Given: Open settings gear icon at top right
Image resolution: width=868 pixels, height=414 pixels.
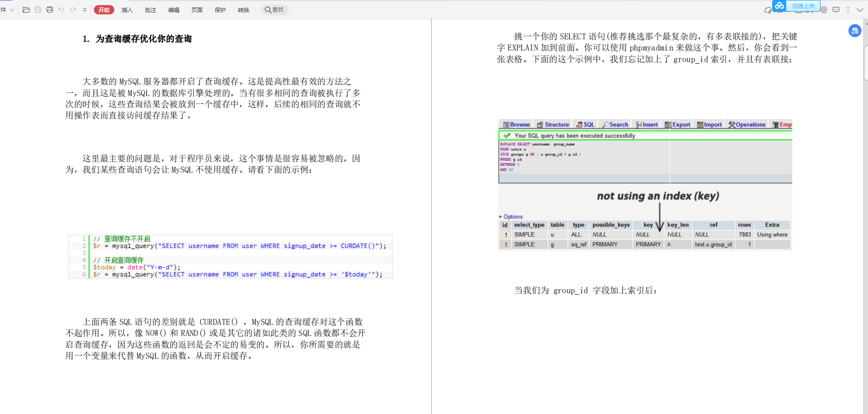Looking at the screenshot, I should 824,10.
